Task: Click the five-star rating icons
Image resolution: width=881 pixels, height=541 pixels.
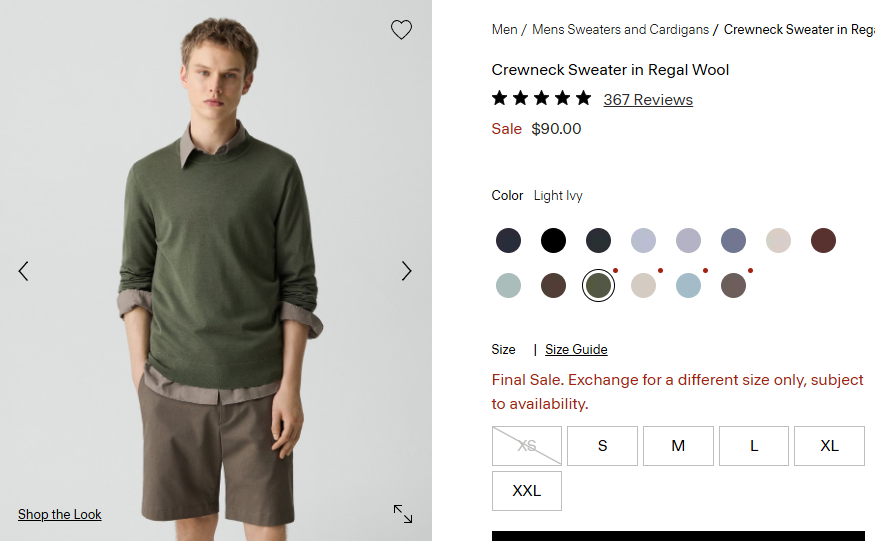Action: pos(542,99)
